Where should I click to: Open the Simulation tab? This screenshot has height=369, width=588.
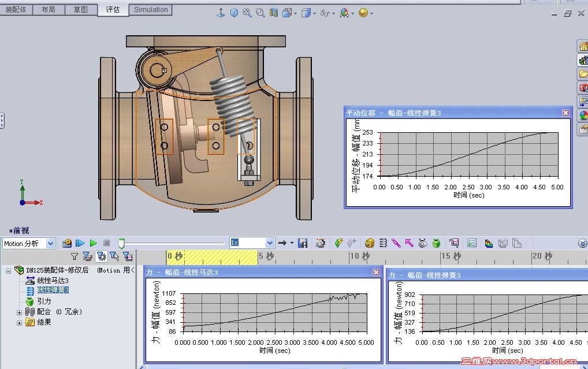tap(151, 9)
